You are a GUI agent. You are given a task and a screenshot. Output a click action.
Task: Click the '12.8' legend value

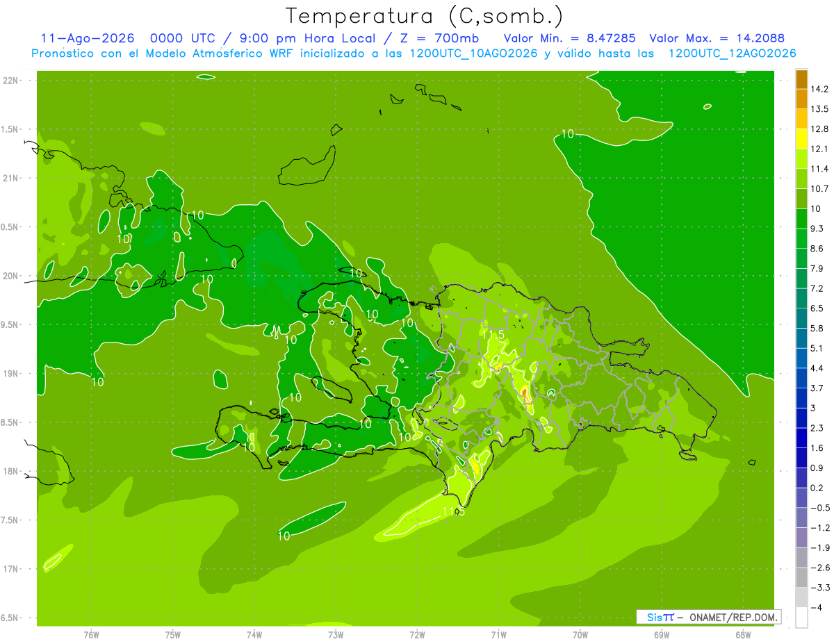(x=819, y=129)
